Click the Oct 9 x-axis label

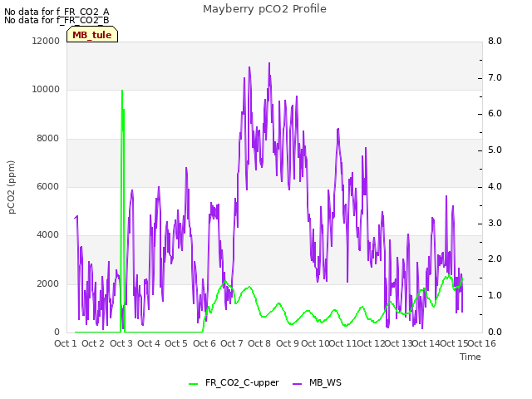click(x=288, y=343)
